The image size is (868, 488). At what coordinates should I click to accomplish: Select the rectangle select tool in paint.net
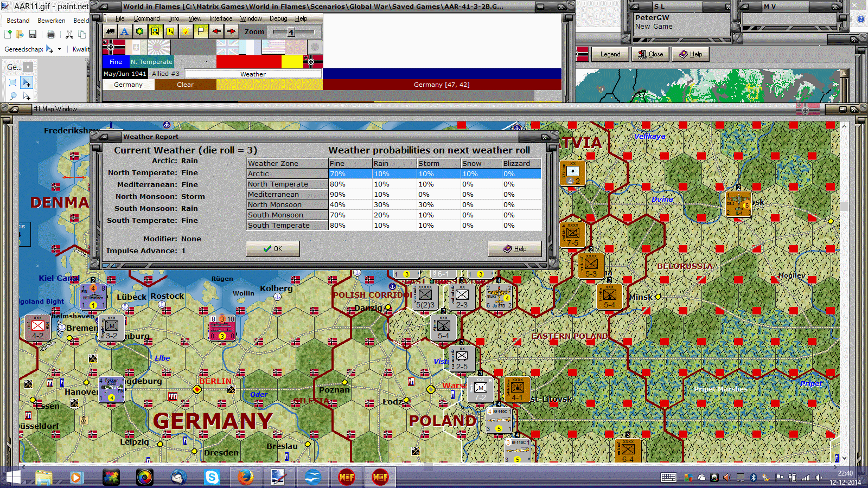click(13, 82)
